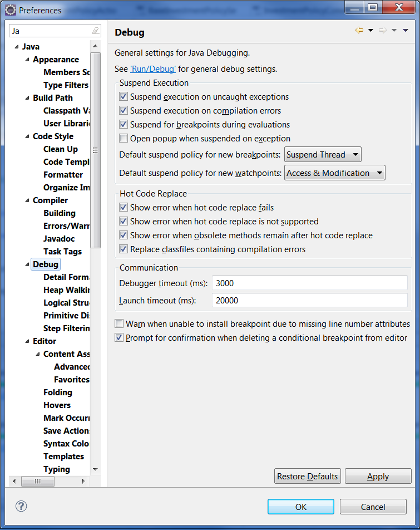The width and height of the screenshot is (420, 530).
Task: Toggle Prompt for confirmation deleting conditional breakpoint
Action: 119,337
